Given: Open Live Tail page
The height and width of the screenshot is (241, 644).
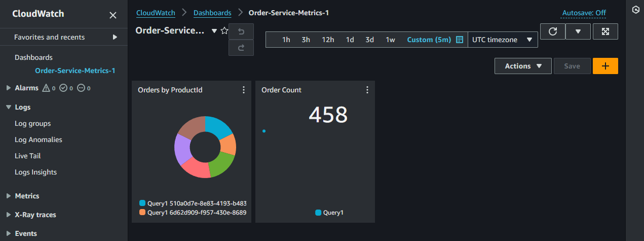Looking at the screenshot, I should point(28,156).
